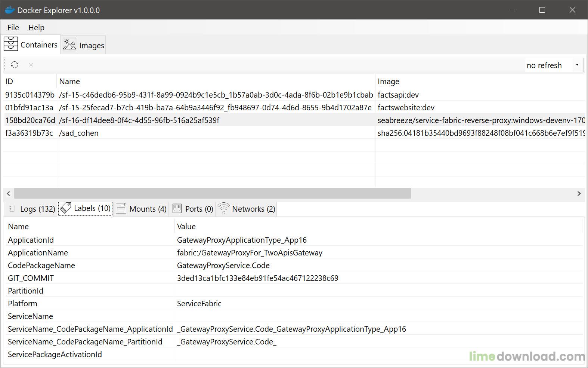Click the X delete container icon
This screenshot has height=368, width=588.
(31, 65)
